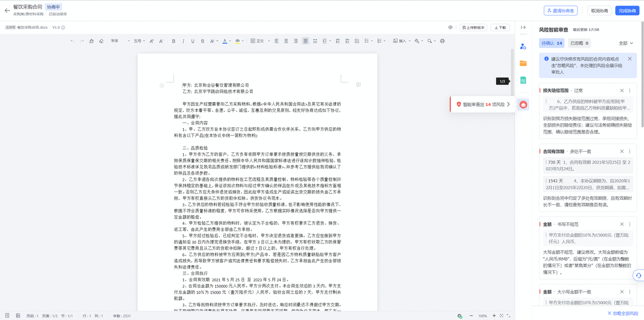
Task: Switch to the 待确认 14 tab
Action: [x=552, y=44]
